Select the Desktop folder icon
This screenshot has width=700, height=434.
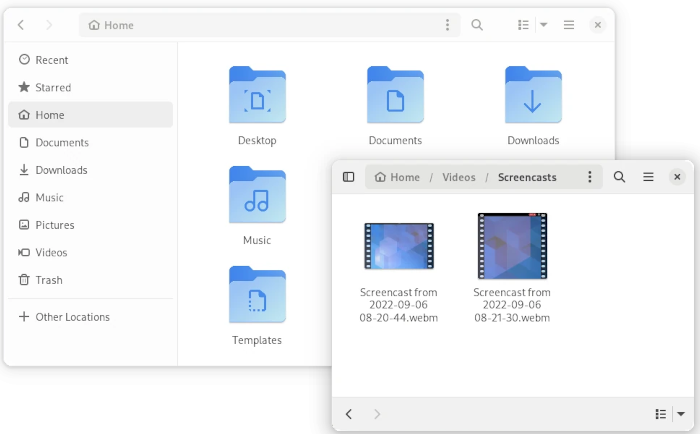[257, 95]
